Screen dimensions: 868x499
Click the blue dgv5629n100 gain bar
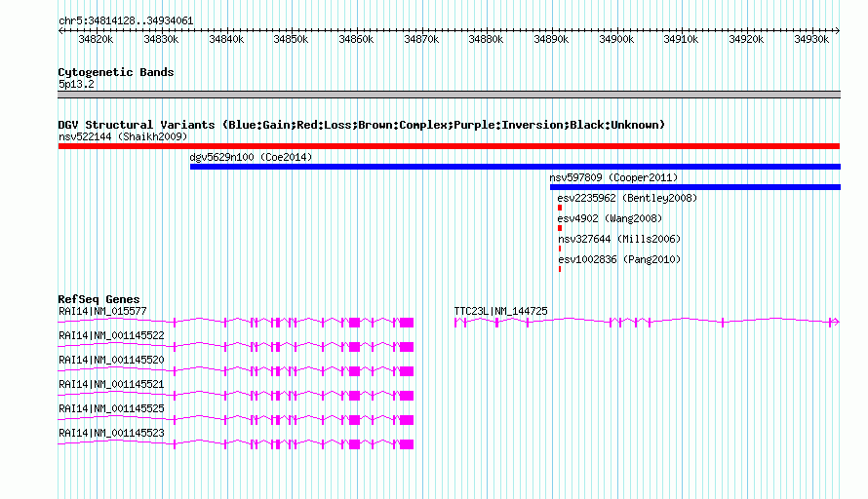515,167
